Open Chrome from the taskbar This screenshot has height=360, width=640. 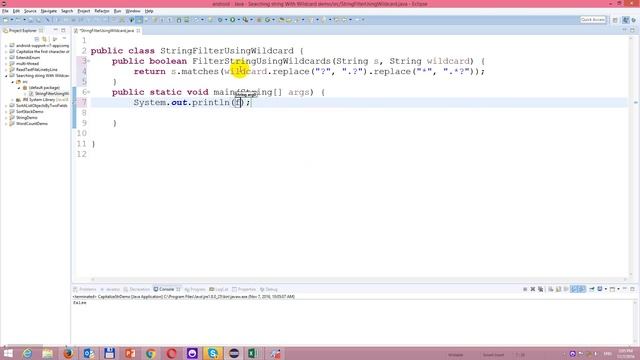[x=151, y=353]
